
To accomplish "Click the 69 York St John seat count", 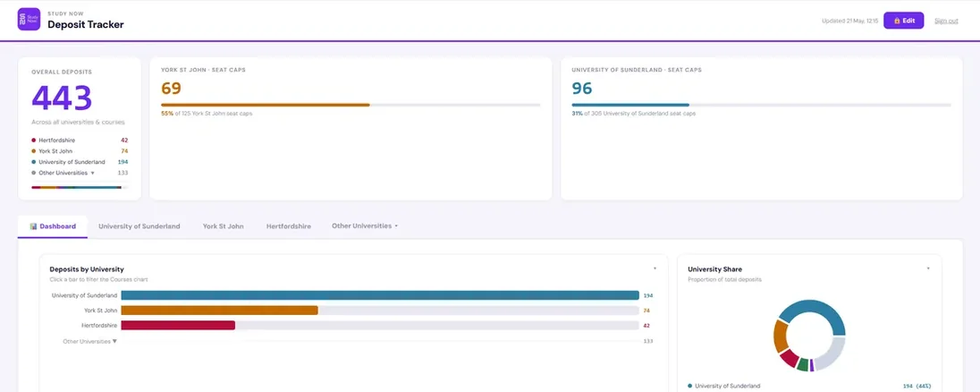I will click(x=172, y=88).
